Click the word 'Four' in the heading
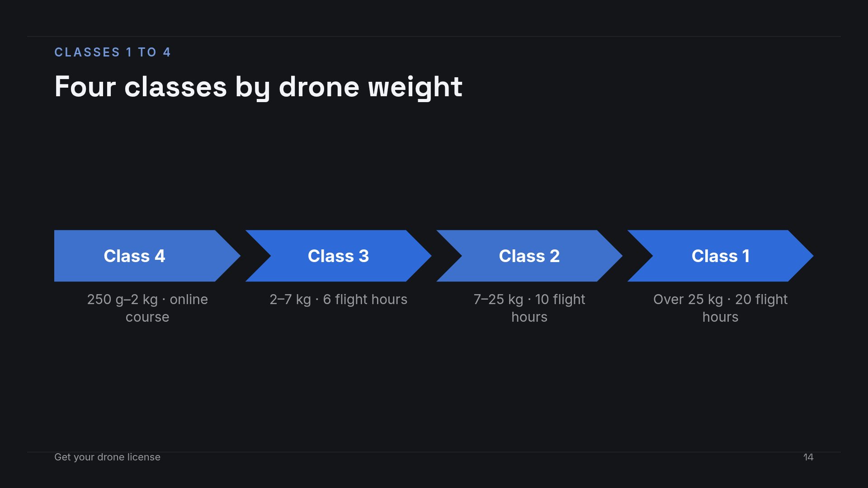The image size is (868, 488). 85,87
